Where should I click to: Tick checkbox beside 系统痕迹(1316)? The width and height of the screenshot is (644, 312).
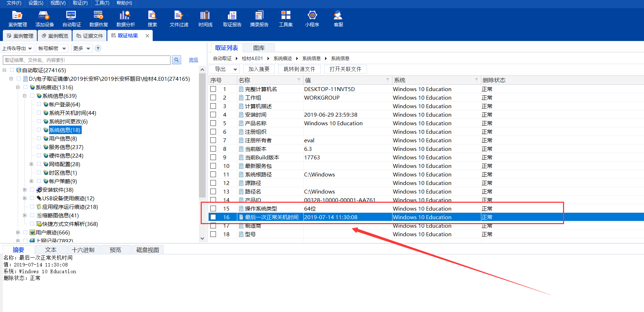coord(25,87)
